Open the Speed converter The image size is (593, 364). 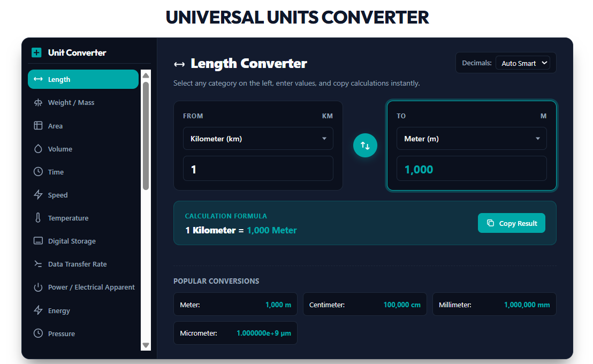[x=83, y=195]
